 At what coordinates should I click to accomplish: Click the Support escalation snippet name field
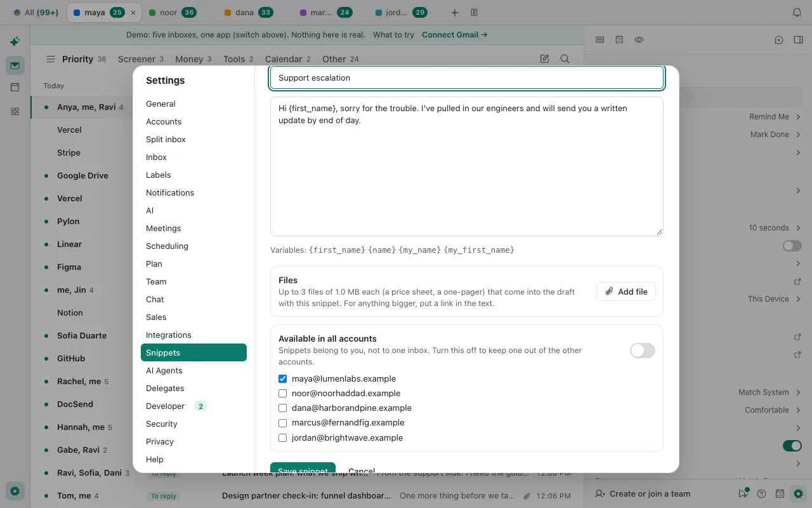(x=467, y=77)
